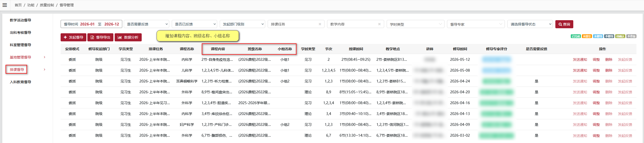Click the 儿科学 course name cell
This screenshot has height=143, width=644.
[187, 70]
